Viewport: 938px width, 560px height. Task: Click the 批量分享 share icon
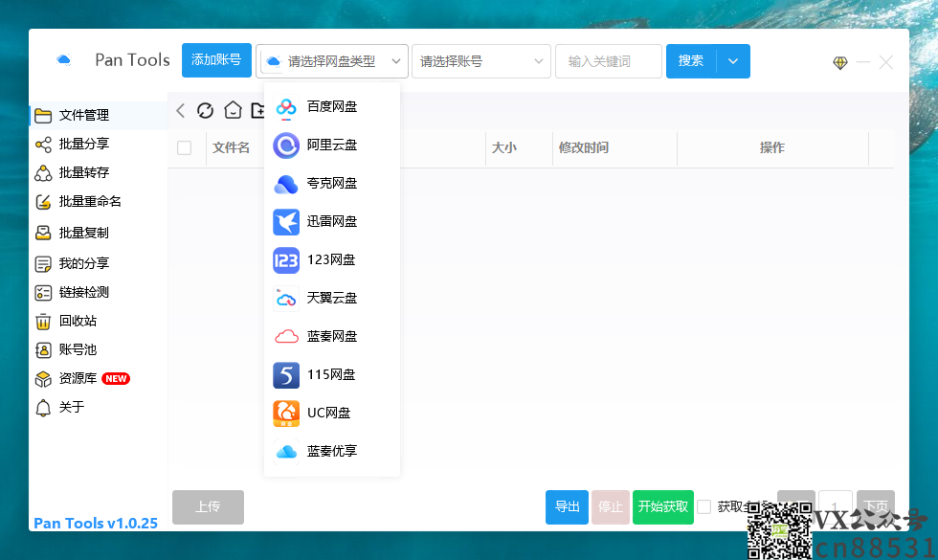(43, 145)
